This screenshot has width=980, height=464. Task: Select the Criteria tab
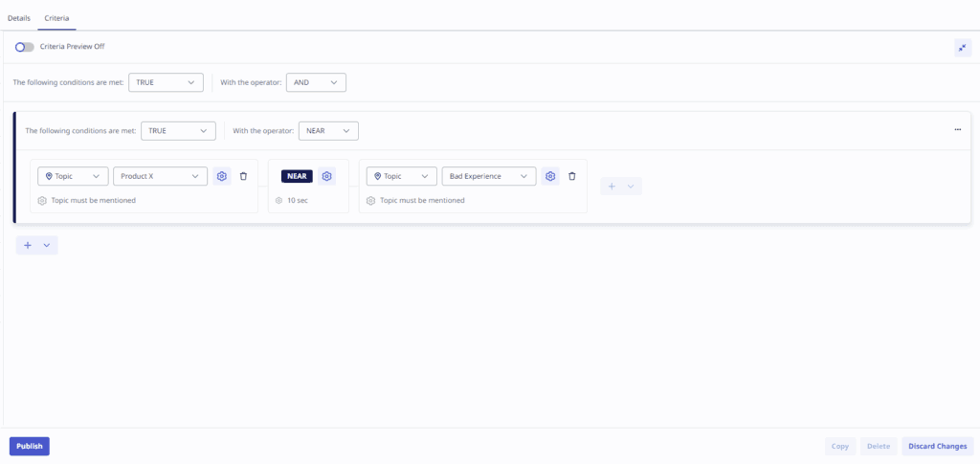[x=56, y=18]
